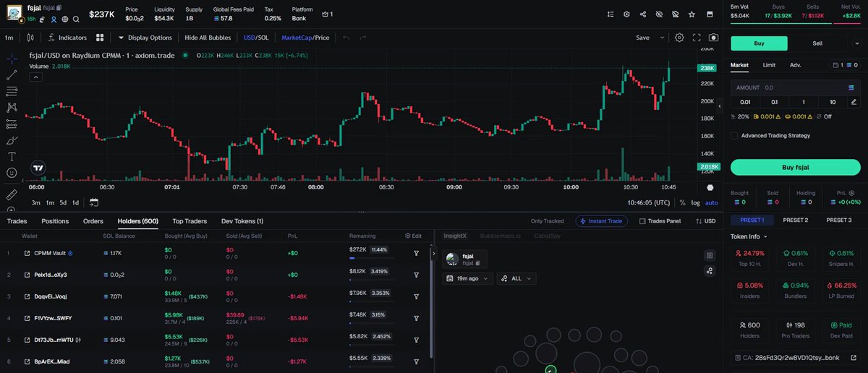Screen dimensions: 868x373
Task: Click the AMOUNT input field
Action: pyautogui.click(x=795, y=87)
